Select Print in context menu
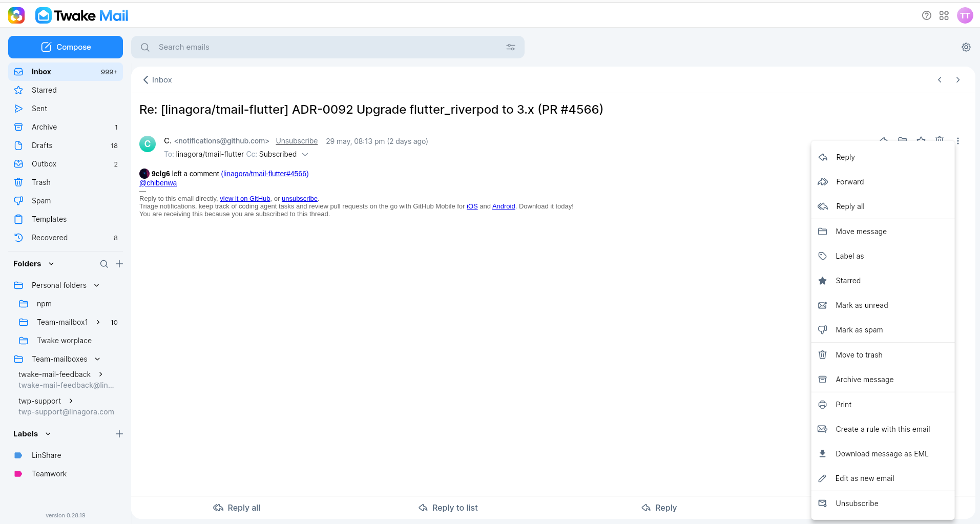Screen dimensions: 980x524 pos(883,405)
